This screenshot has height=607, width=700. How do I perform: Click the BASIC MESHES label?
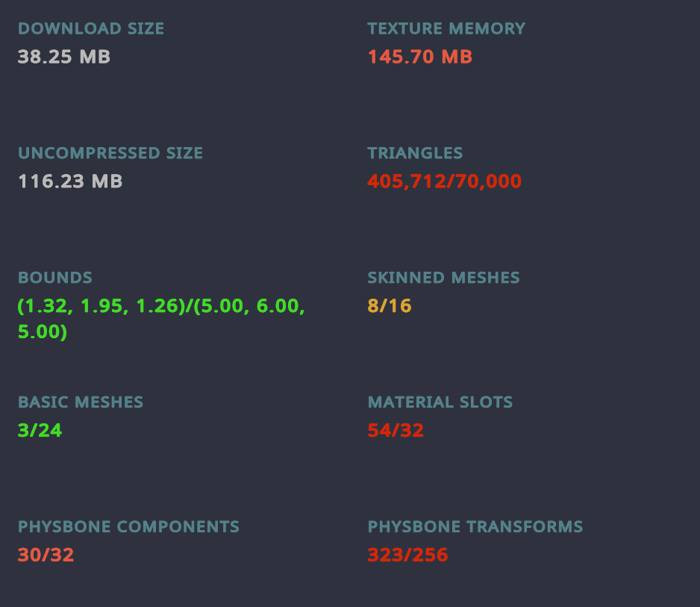click(81, 402)
